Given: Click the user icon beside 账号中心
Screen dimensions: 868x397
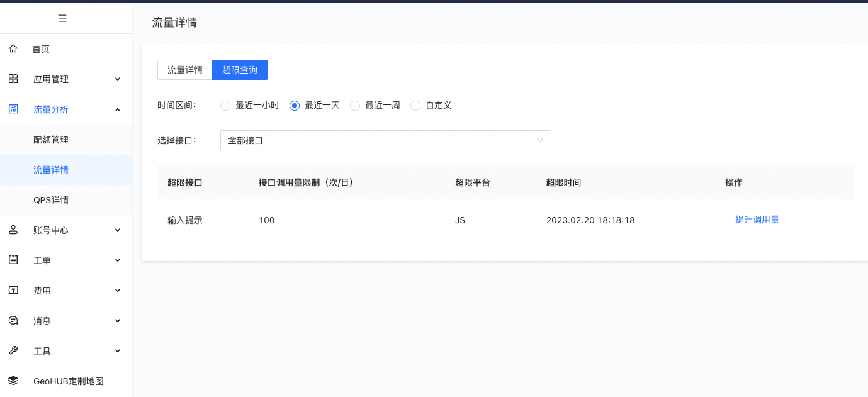Looking at the screenshot, I should click(13, 230).
